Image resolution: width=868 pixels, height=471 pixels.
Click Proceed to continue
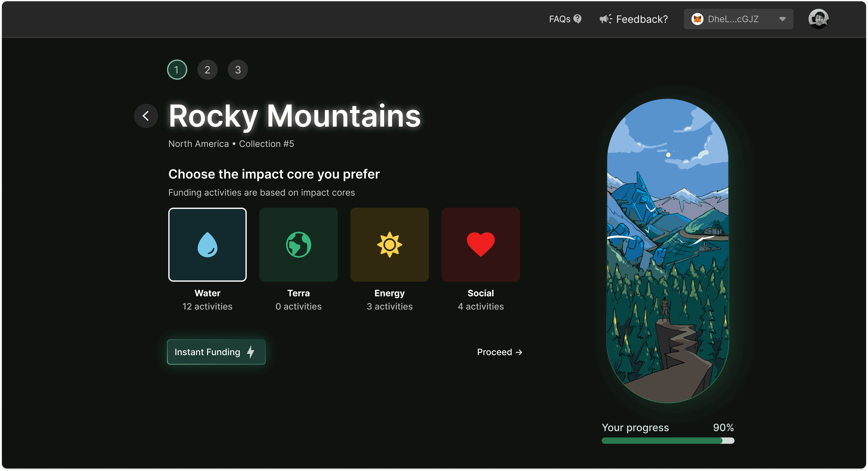(x=499, y=352)
